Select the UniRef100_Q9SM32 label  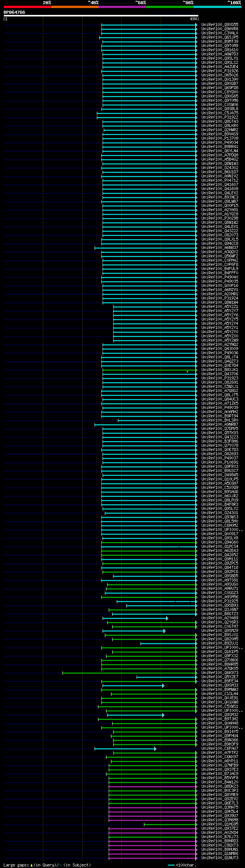coord(220,715)
